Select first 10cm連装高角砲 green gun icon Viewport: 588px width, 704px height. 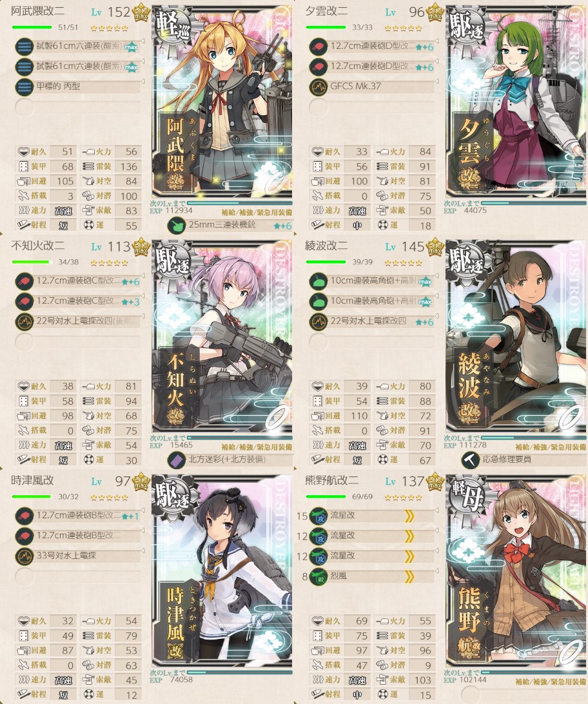318,282
